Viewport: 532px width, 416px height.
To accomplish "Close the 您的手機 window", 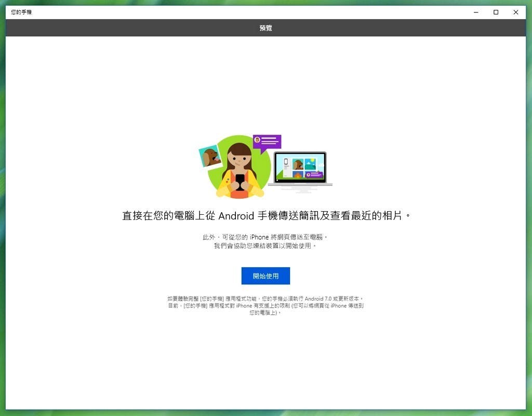I will point(516,12).
